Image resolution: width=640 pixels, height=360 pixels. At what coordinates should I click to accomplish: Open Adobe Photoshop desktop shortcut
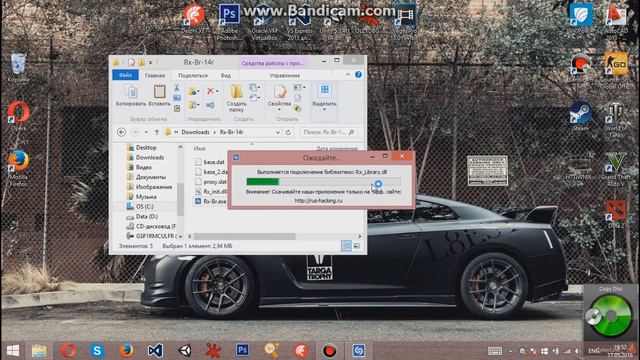click(x=228, y=21)
